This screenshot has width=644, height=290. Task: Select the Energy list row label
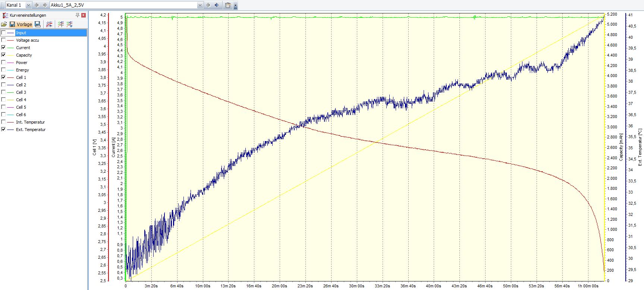pyautogui.click(x=22, y=70)
